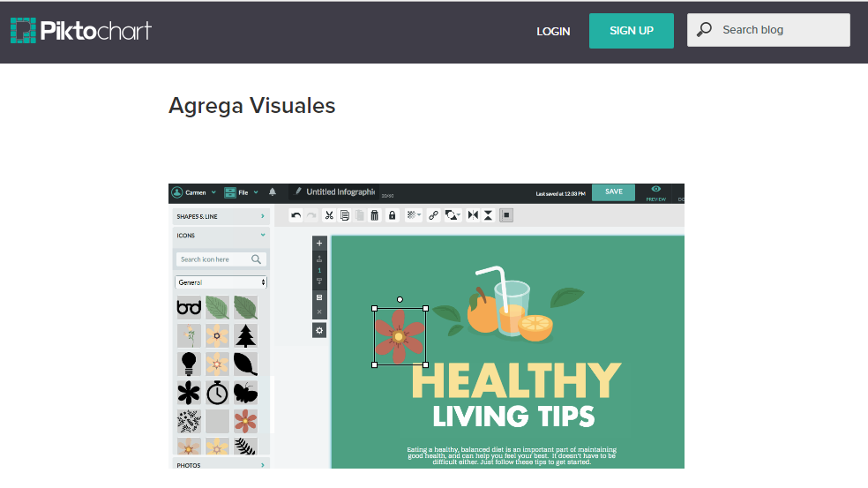
Task: Expand the PHOTOS section
Action: click(221, 465)
